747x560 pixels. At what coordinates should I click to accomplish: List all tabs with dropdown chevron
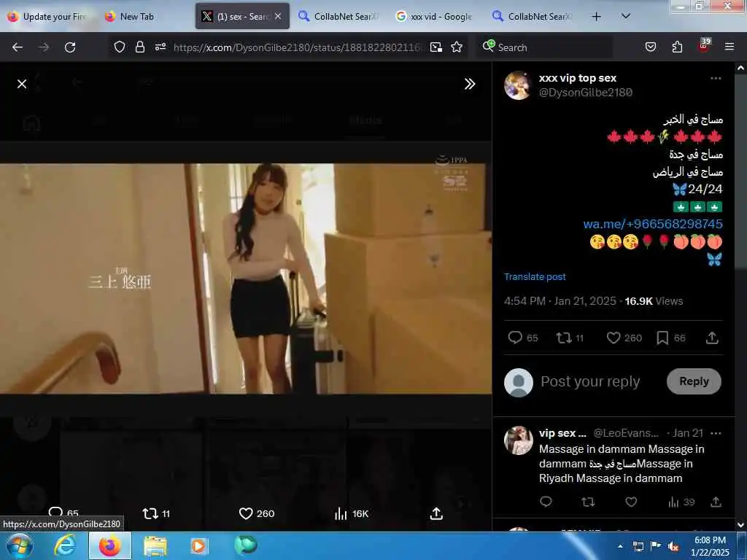626,16
